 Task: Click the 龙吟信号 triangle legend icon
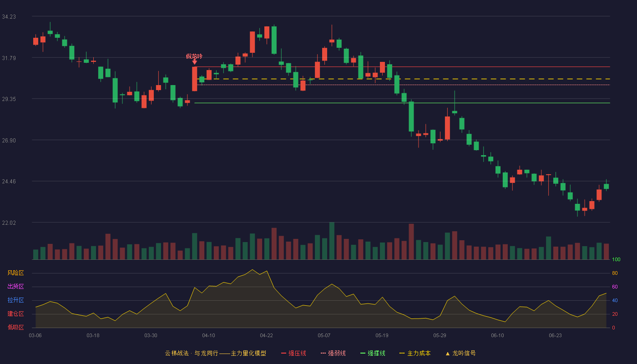448,354
